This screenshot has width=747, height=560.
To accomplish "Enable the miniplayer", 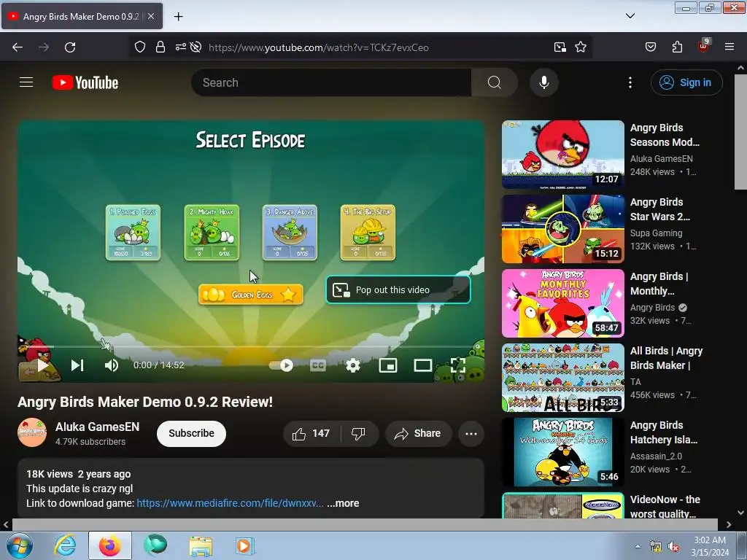I will pos(388,365).
